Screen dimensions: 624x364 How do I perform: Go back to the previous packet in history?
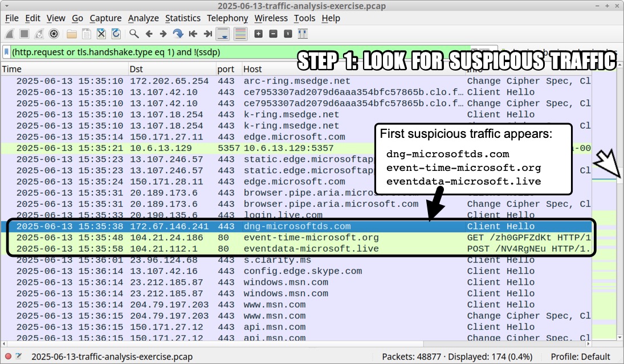[x=149, y=34]
